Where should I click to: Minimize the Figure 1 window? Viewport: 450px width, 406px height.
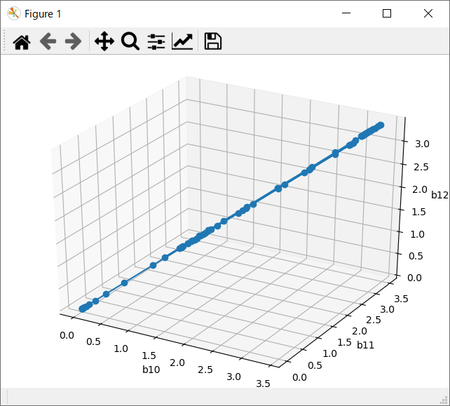(x=346, y=13)
